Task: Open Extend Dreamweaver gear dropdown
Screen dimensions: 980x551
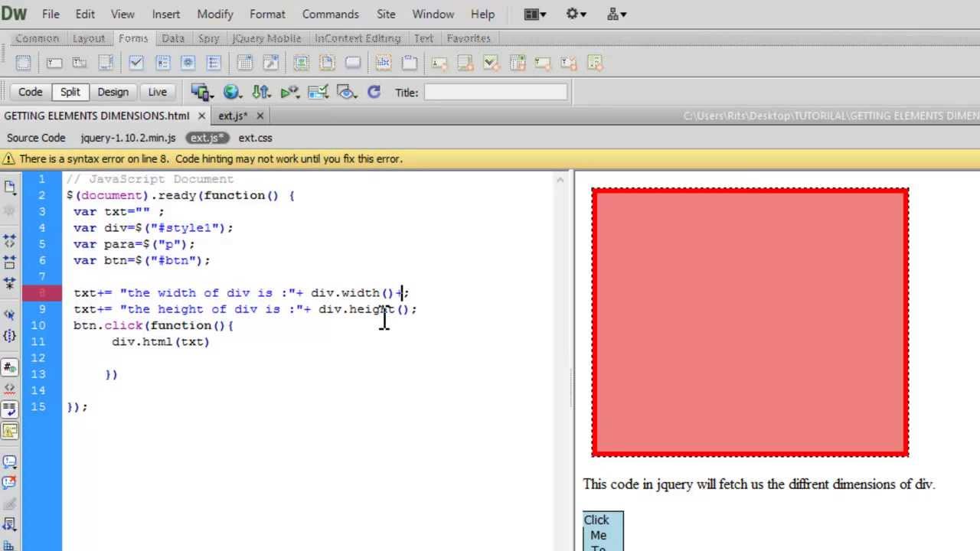Action: point(576,14)
